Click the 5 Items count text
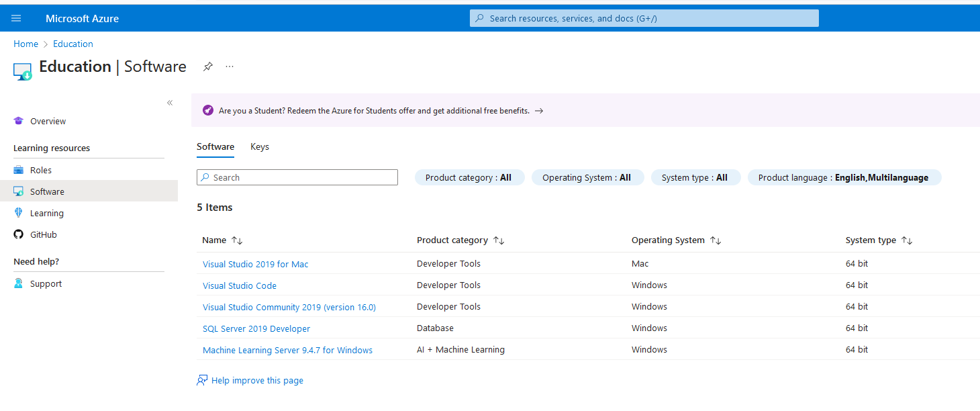 tap(215, 208)
